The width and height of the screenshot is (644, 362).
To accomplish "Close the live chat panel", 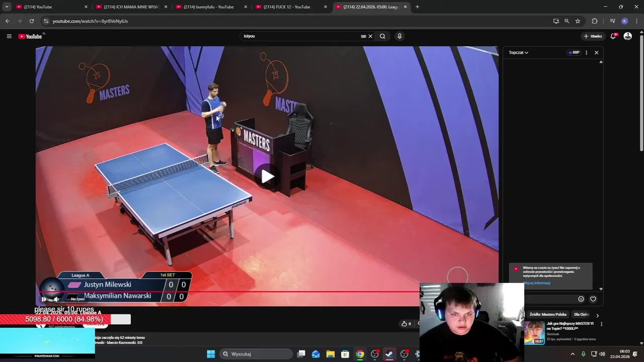I will tap(596, 52).
